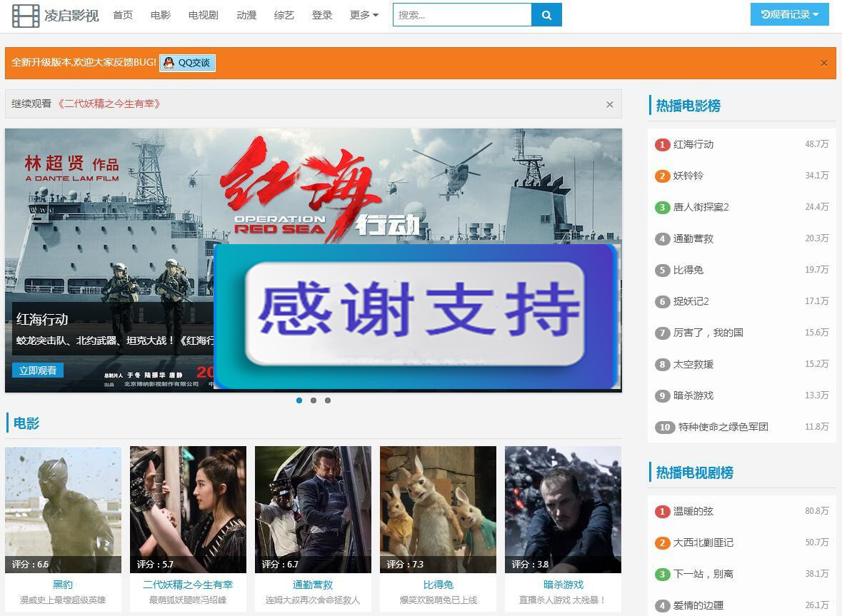Screen dimensions: 842x616
Task: Open 红海行动 in movie ranking
Action: [x=693, y=144]
